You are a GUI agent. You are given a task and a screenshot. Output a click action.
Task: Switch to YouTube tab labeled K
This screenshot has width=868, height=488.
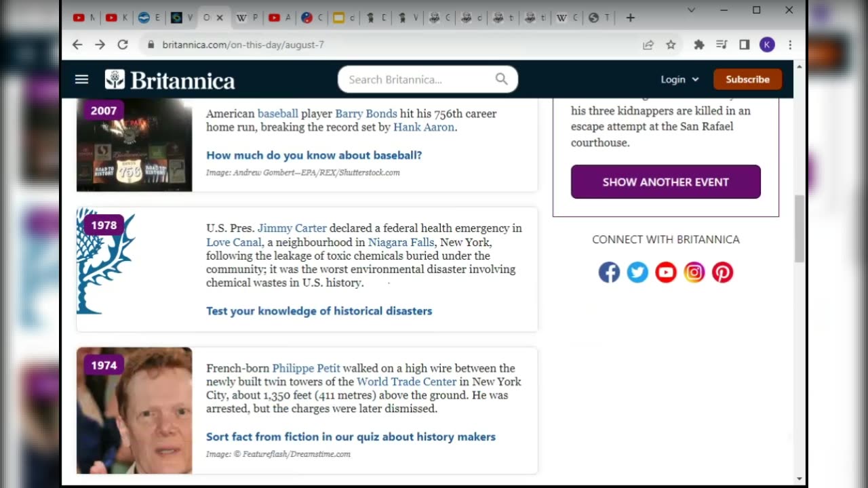point(117,18)
